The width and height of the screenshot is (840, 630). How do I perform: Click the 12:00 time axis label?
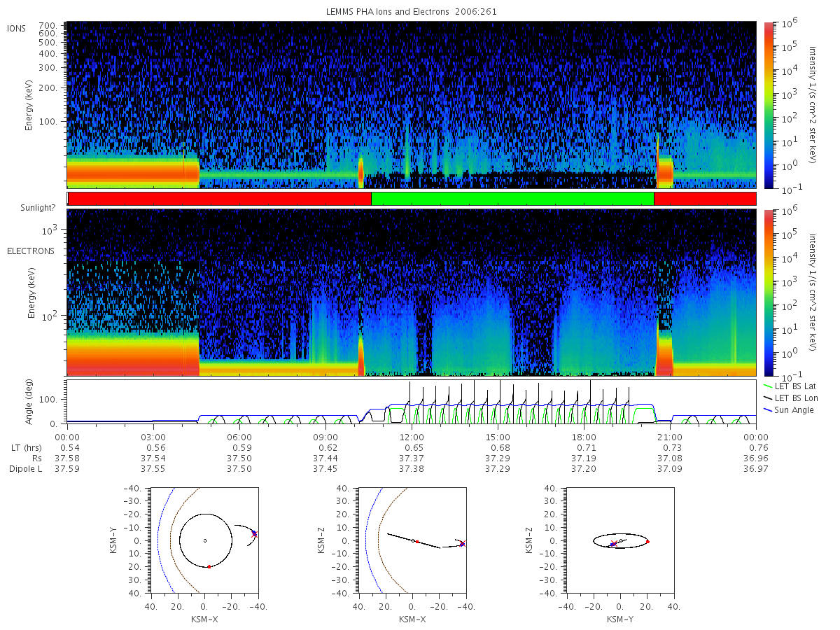pos(412,436)
